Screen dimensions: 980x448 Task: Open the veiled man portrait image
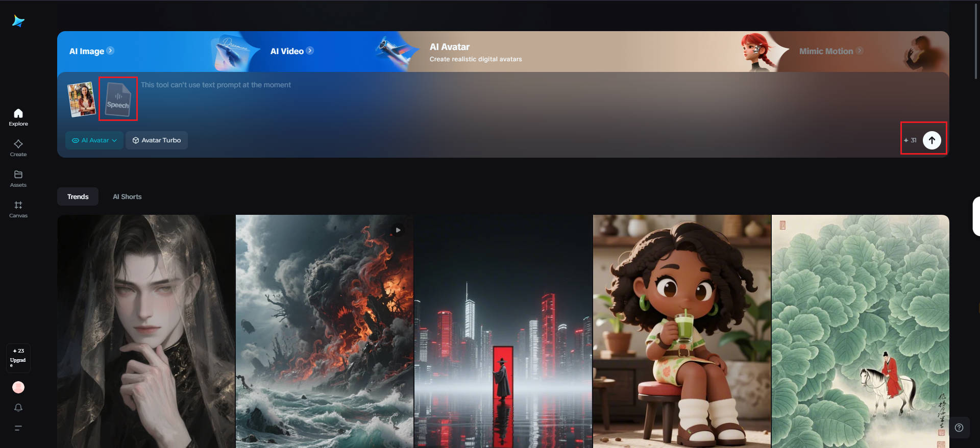pyautogui.click(x=146, y=332)
